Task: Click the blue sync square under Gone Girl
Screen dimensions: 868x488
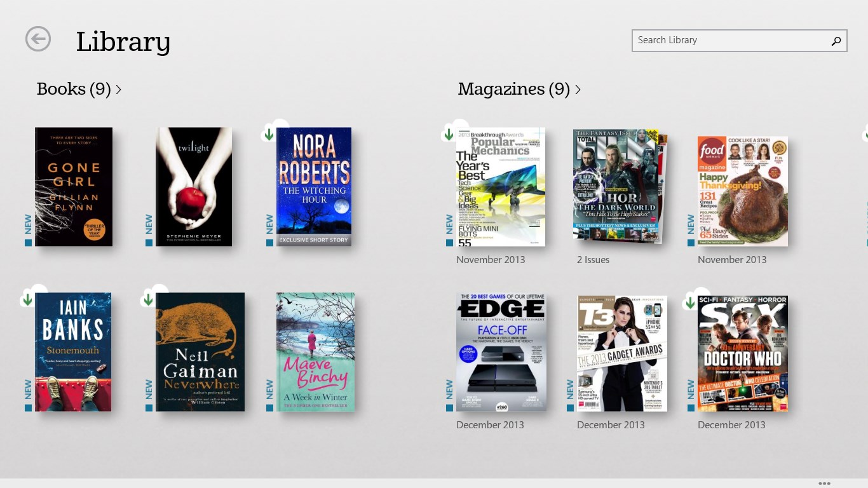Action: [x=28, y=242]
